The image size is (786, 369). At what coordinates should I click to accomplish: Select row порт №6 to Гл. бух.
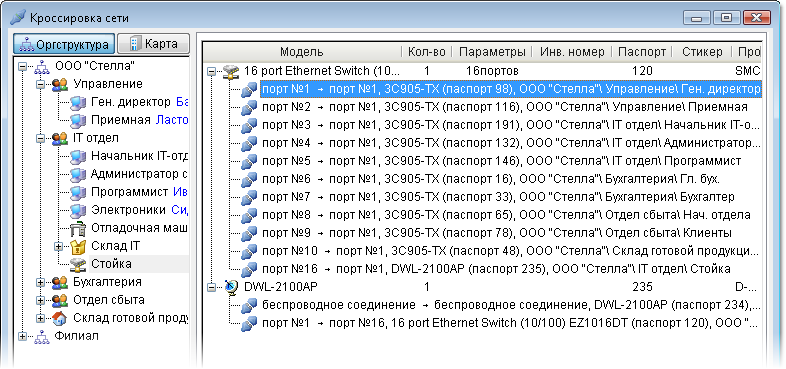tap(491, 179)
